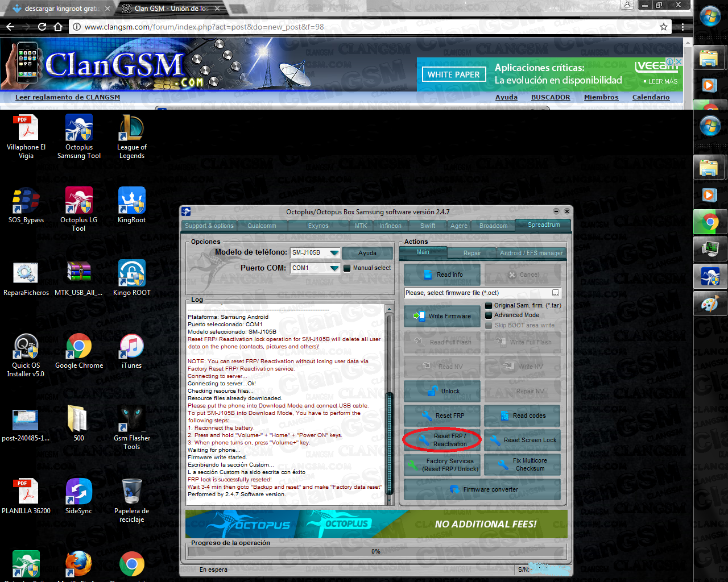
Task: Open Miembros link on forum header
Action: pos(601,97)
